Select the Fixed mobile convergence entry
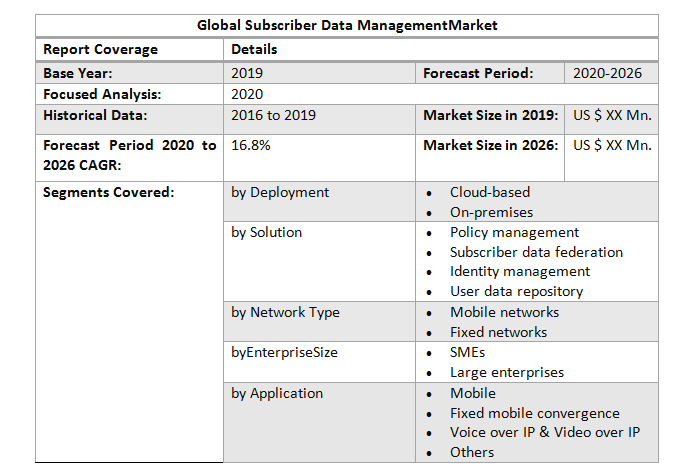The height and width of the screenshot is (476, 679). (x=534, y=413)
